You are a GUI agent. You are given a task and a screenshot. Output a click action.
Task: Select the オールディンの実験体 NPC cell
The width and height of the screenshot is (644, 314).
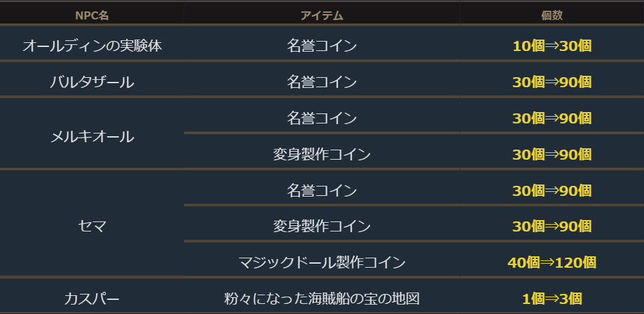(x=92, y=46)
